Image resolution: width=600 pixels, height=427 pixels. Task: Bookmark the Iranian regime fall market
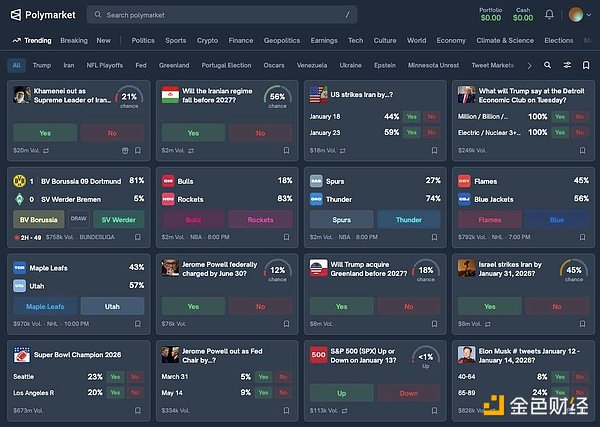[x=286, y=151]
